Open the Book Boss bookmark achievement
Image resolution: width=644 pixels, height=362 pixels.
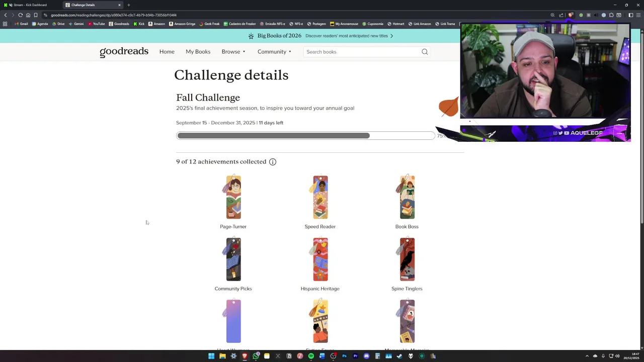[x=407, y=197]
